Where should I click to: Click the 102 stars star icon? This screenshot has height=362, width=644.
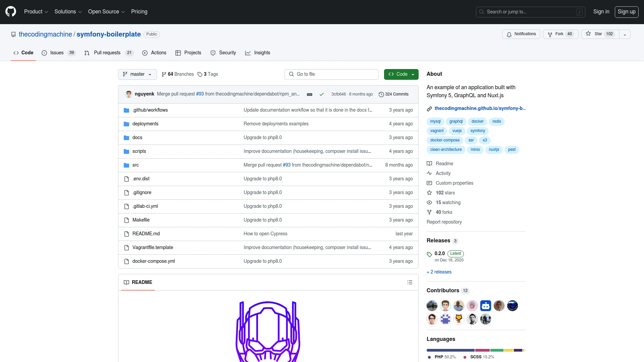point(429,193)
